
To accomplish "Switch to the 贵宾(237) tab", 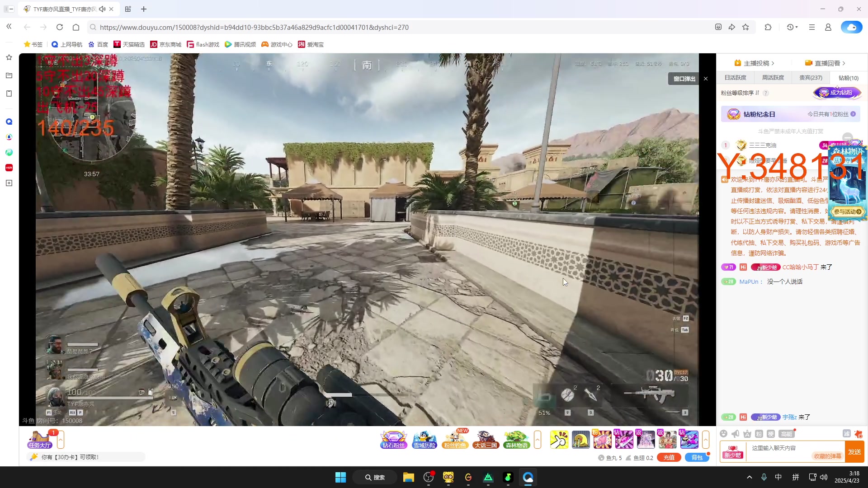I will click(x=811, y=78).
